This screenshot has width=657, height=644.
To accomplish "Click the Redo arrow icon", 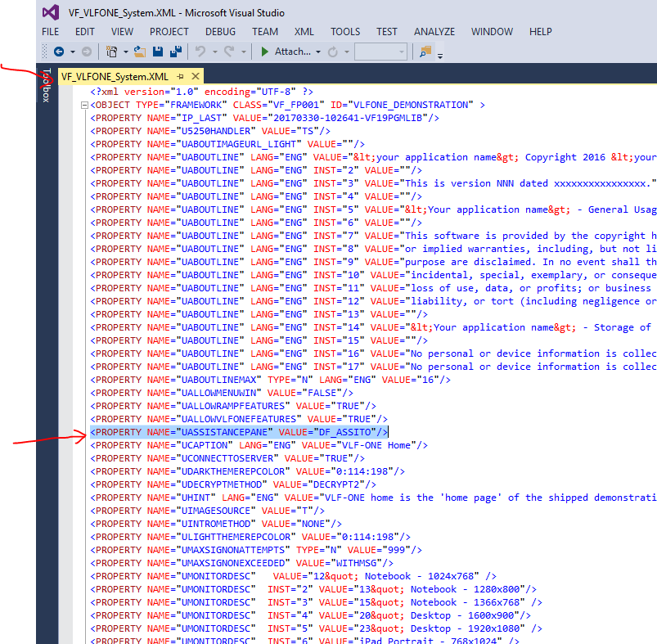I will pyautogui.click(x=229, y=52).
